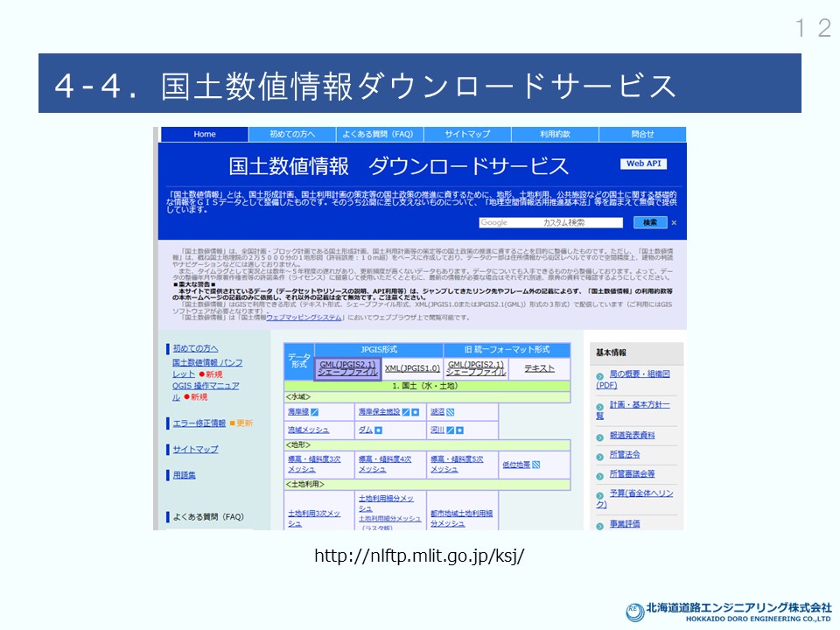
Task: Open the 問合せ tab
Action: point(642,134)
